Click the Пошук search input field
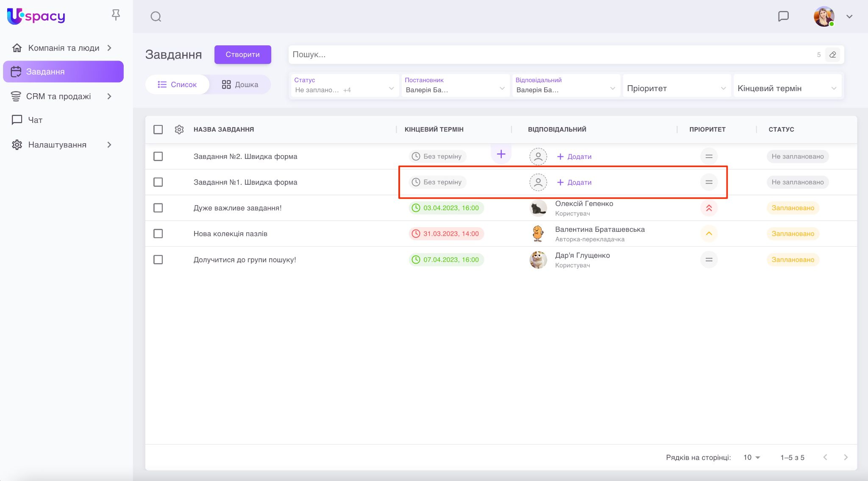Image resolution: width=868 pixels, height=481 pixels. pyautogui.click(x=551, y=55)
